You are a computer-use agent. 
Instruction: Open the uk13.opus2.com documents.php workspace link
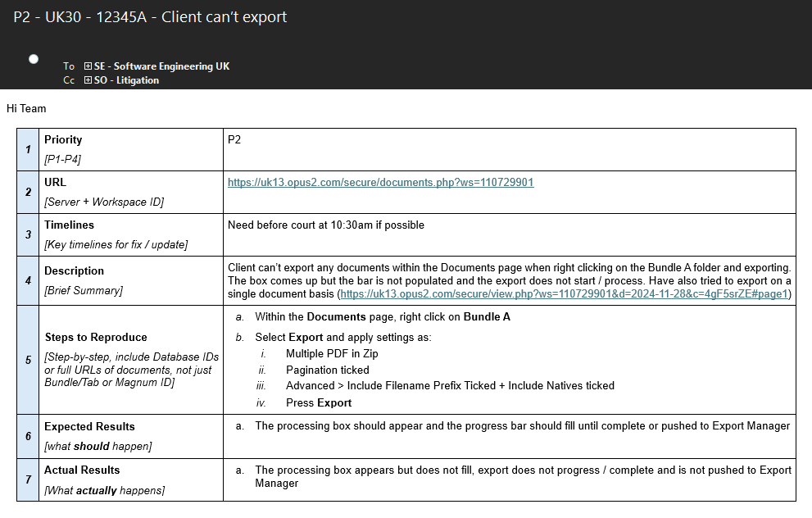(x=381, y=182)
